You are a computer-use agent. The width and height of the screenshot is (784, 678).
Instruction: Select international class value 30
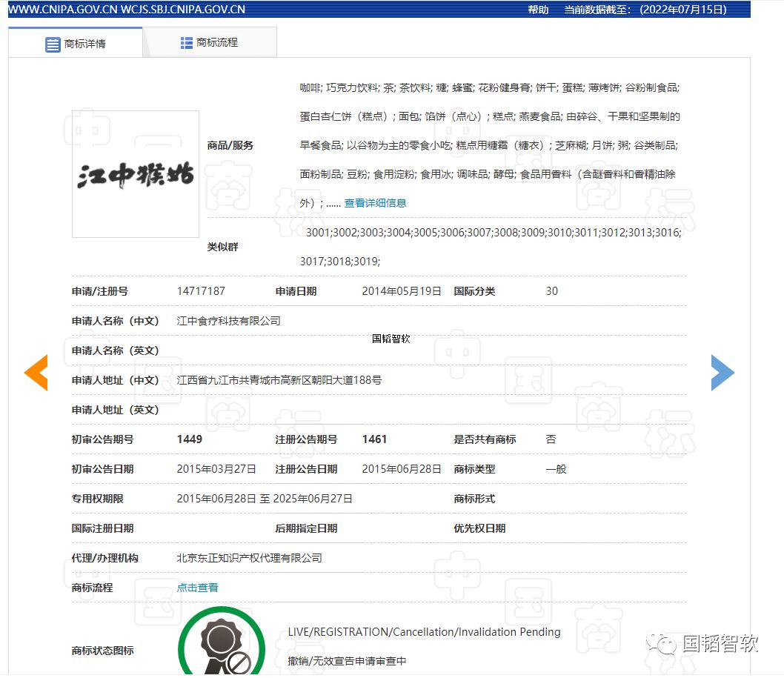click(x=551, y=291)
